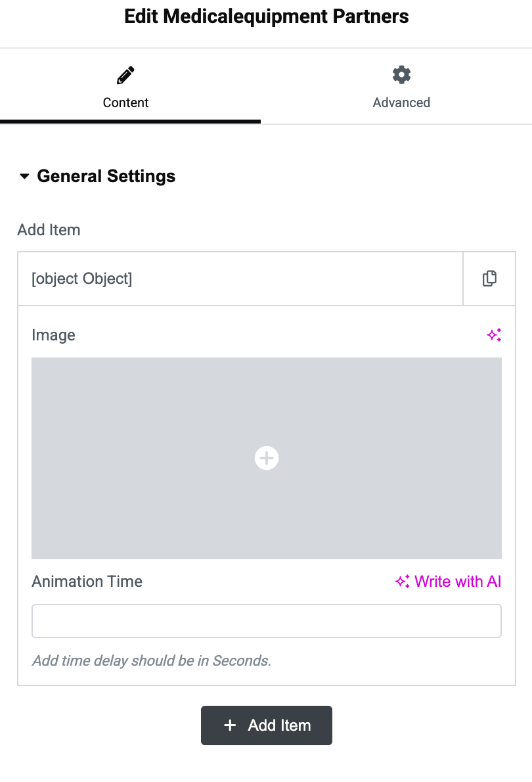Click the sparkle icon before Write with AI
532x782 pixels.
[x=402, y=582]
